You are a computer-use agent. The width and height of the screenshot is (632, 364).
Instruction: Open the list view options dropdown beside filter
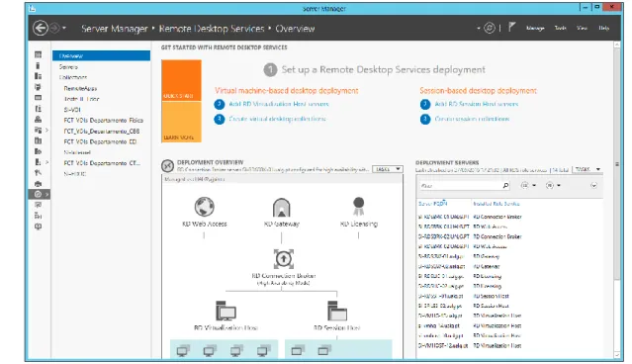[x=528, y=185]
